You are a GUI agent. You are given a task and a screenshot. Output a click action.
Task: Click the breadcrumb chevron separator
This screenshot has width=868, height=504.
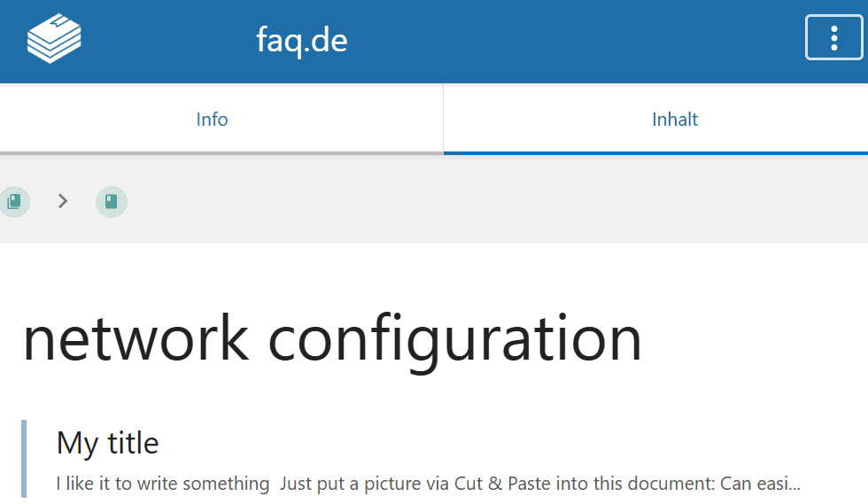pos(63,201)
